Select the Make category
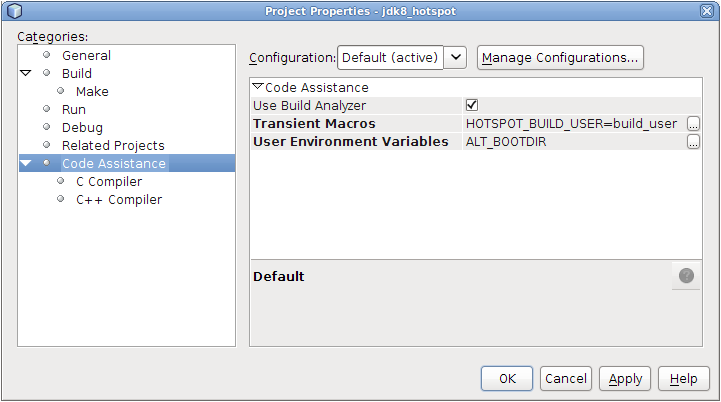721x402 pixels. point(92,92)
